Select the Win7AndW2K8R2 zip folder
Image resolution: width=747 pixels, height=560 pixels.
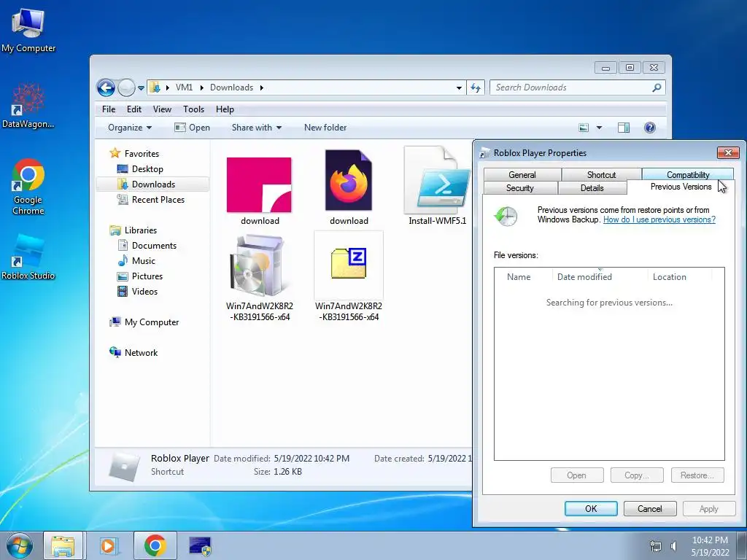pyautogui.click(x=349, y=277)
